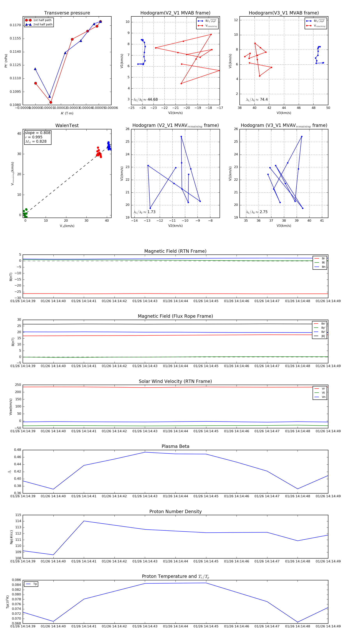This screenshot has height=644, width=351.
Task: Click the 'M_A = 0.828' annotation
Action: 36,141
